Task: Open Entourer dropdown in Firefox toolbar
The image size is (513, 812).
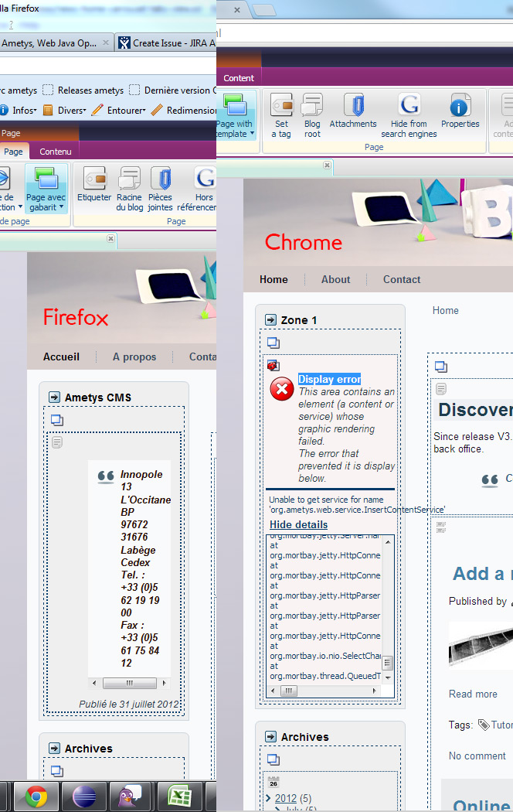Action: tap(120, 111)
